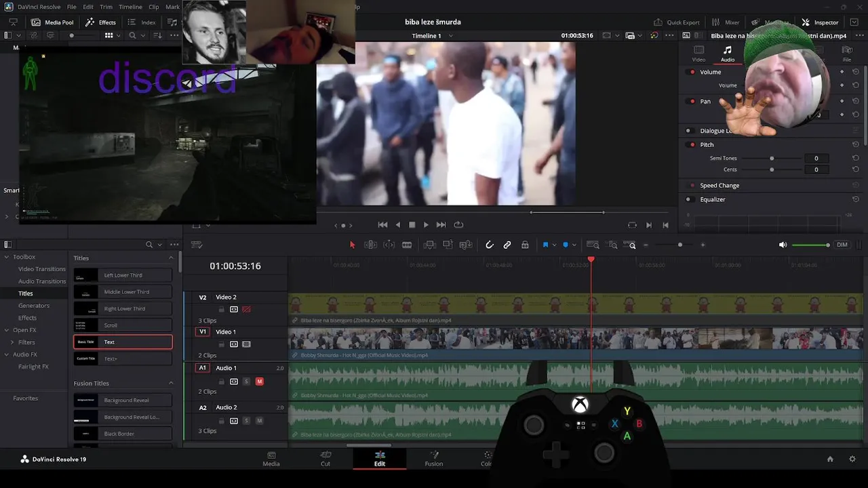Toggle the Position Lock icon
Screen dimensions: 868x488
[525, 245]
